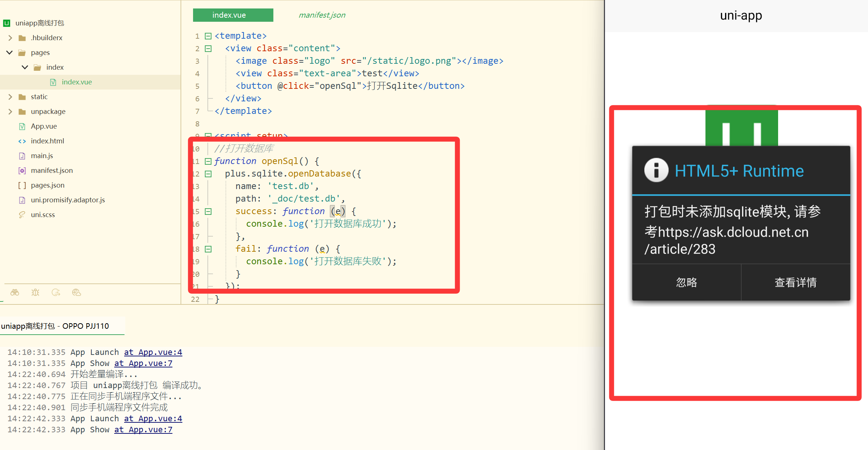Select the OPPO PJJ110 console tab
The height and width of the screenshot is (450, 868).
(55, 326)
